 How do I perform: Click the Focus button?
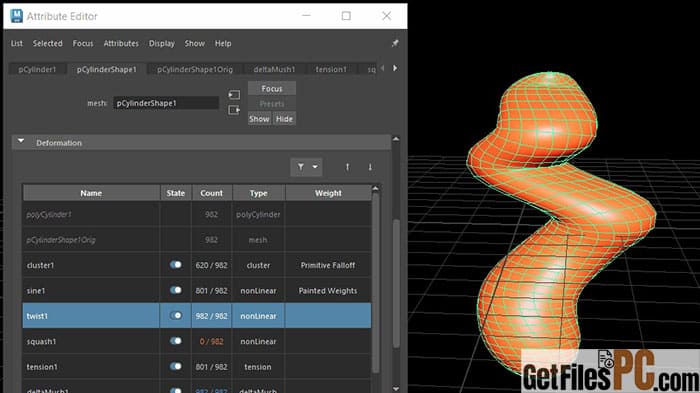tap(272, 88)
